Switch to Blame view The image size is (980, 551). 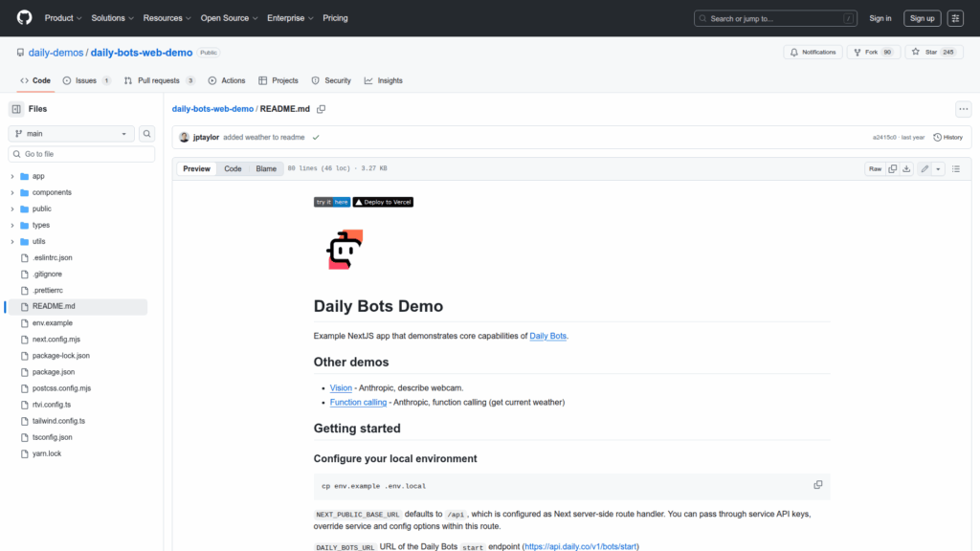click(x=266, y=169)
